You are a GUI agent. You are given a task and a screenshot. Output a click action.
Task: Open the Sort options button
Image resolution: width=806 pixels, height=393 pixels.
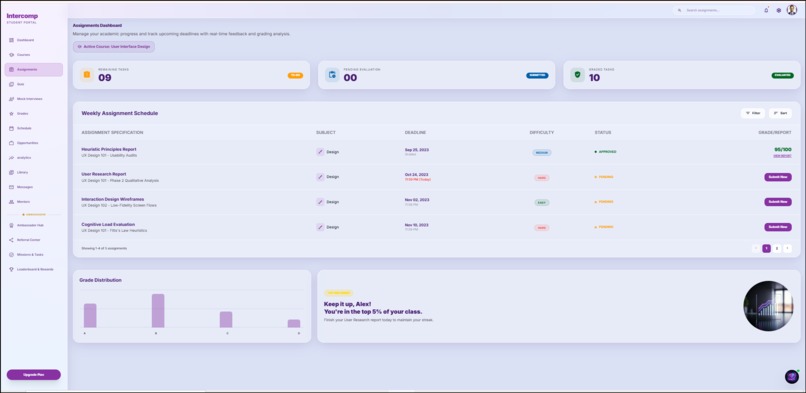780,113
